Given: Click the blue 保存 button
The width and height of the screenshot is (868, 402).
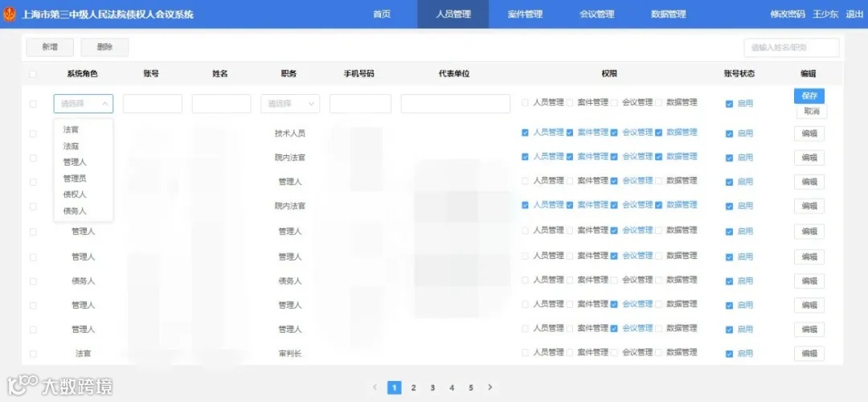Looking at the screenshot, I should click(809, 96).
